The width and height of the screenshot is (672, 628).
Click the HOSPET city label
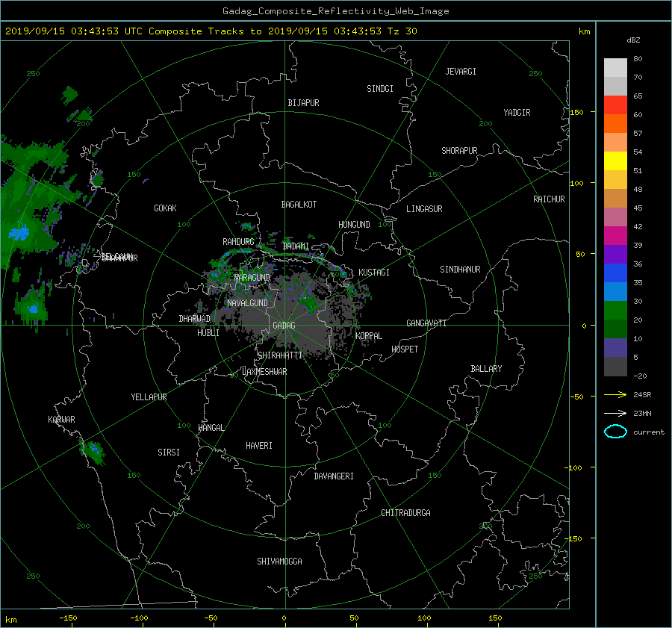[x=405, y=349]
